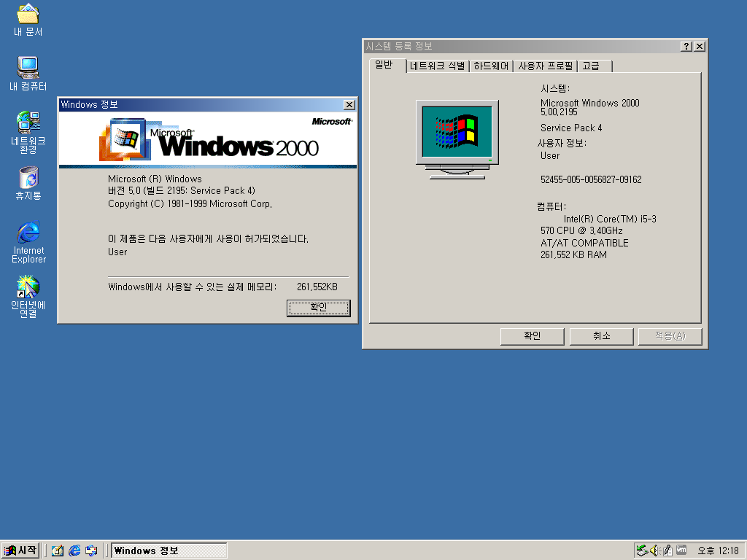The image size is (747, 560).
Task: Click the Microsoft Windows 2000 system text
Action: click(x=589, y=103)
